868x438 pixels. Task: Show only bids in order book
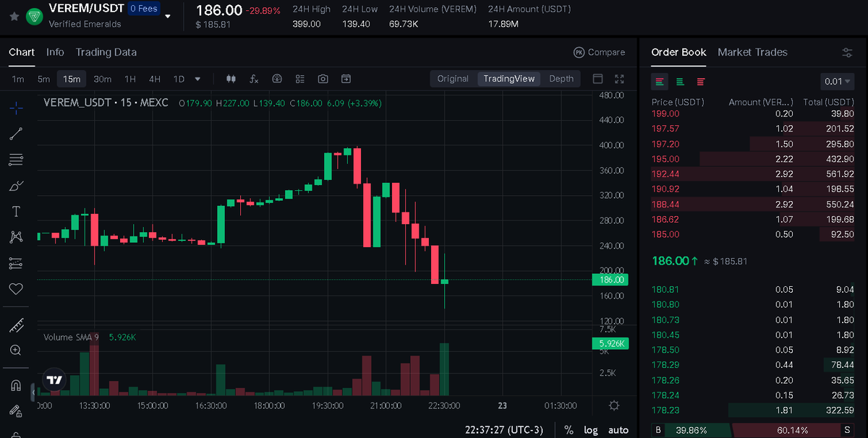(681, 81)
